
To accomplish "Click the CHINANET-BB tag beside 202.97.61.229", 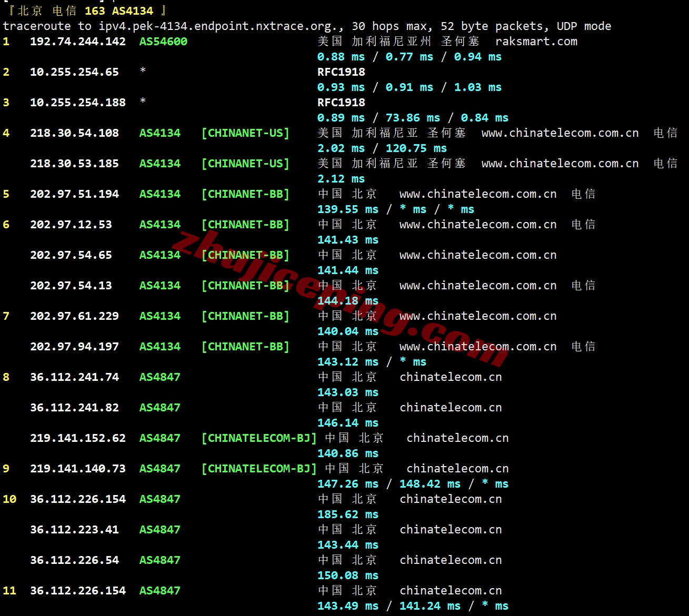I will [245, 316].
